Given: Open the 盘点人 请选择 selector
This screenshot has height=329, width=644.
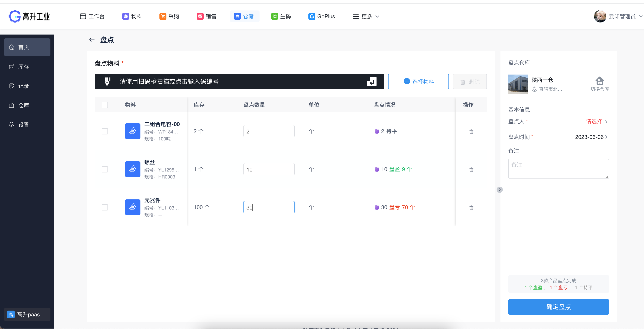Looking at the screenshot, I should coord(596,121).
